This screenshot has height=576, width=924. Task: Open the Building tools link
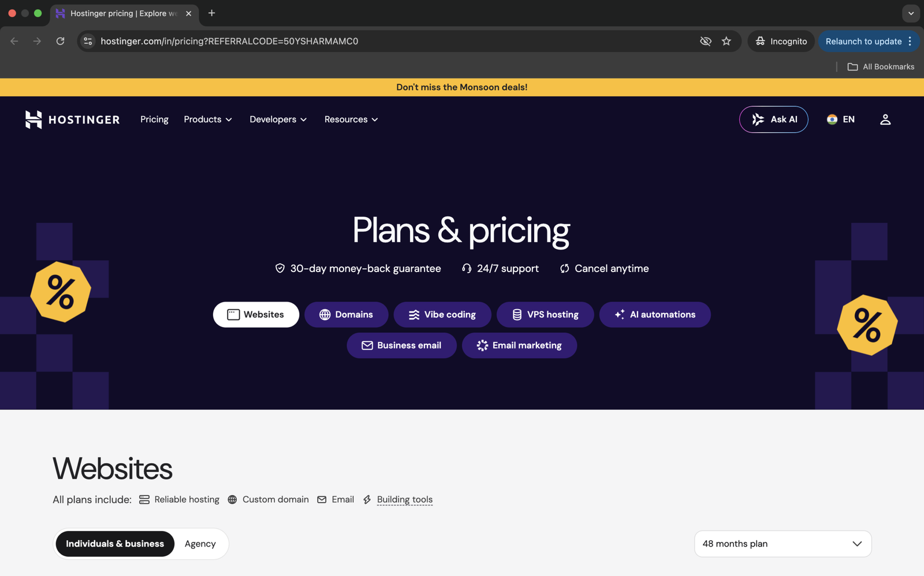click(x=404, y=500)
